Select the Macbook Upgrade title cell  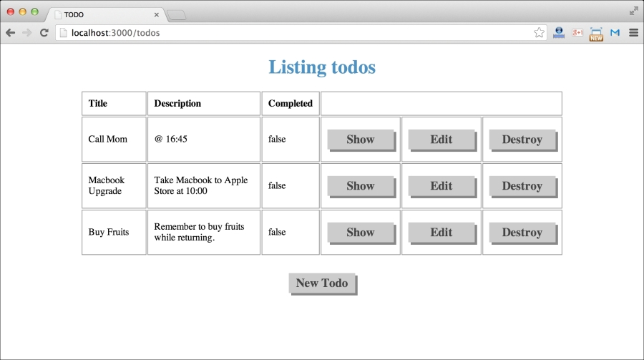point(114,186)
